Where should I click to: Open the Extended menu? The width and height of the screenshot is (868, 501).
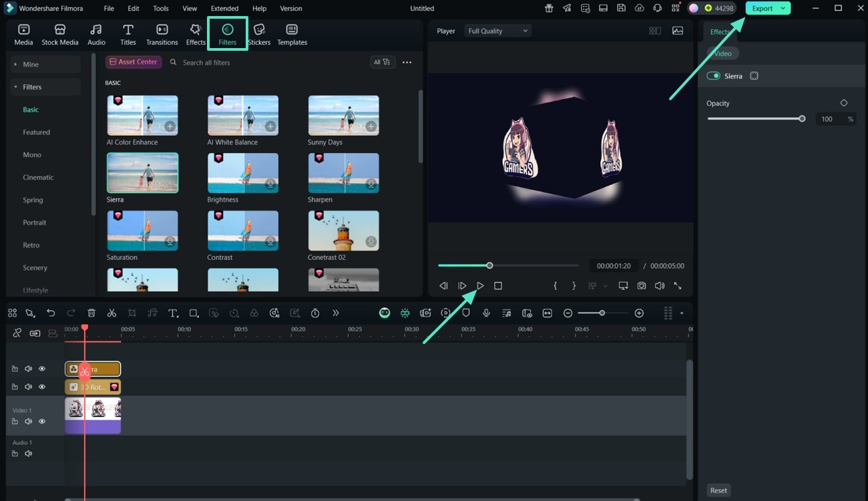[x=224, y=9]
